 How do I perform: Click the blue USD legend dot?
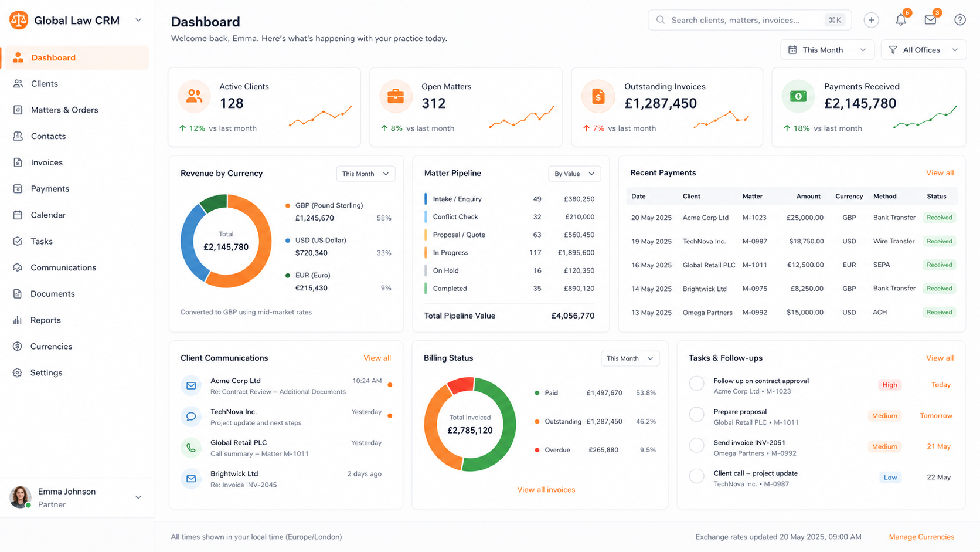click(x=288, y=241)
